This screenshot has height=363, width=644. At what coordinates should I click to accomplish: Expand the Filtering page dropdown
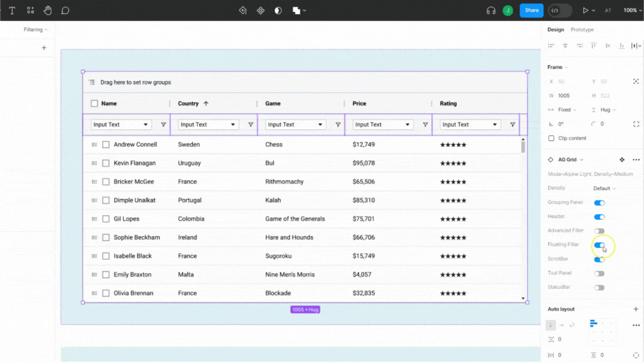click(x=36, y=30)
